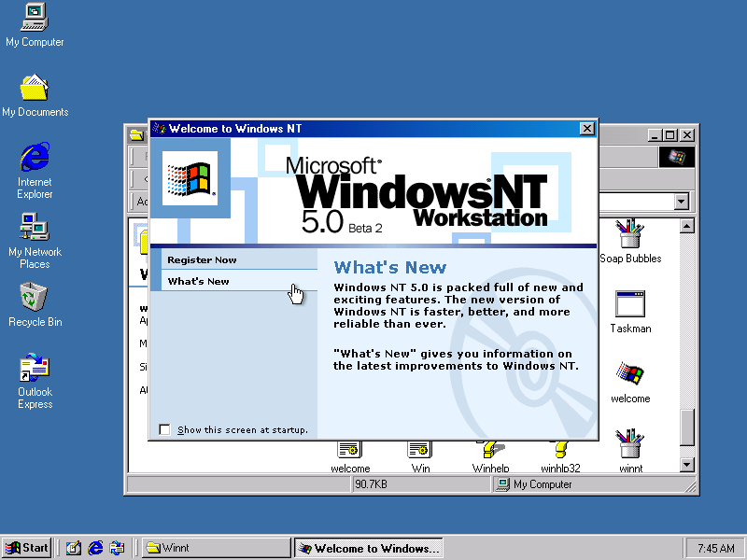Click vertical scrollbar thumb in Winnt window
The image size is (747, 560).
(x=686, y=427)
